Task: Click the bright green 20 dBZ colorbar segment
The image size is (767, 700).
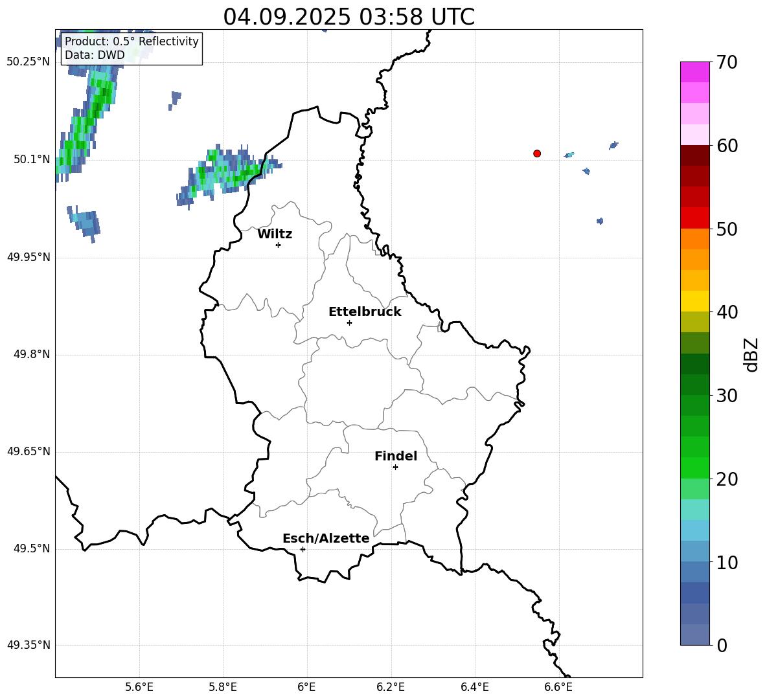Action: [x=694, y=468]
